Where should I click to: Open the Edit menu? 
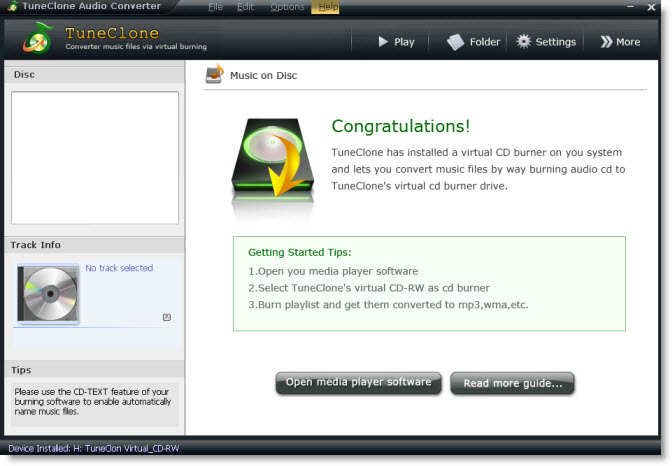click(x=245, y=7)
